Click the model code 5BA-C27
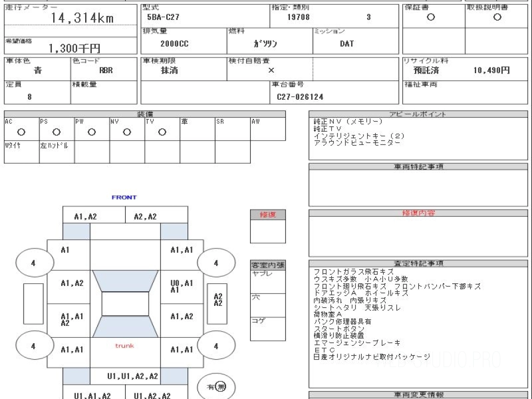The height and width of the screenshot is (399, 532). (x=163, y=18)
